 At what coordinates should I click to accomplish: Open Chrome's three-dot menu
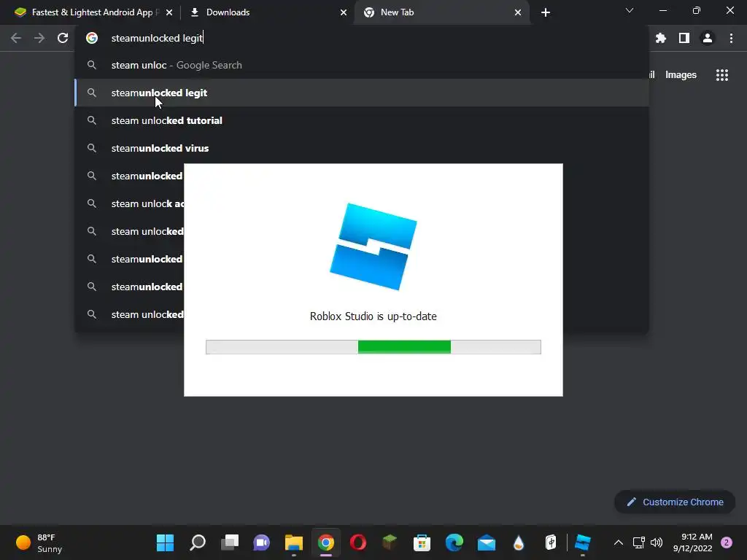click(731, 38)
